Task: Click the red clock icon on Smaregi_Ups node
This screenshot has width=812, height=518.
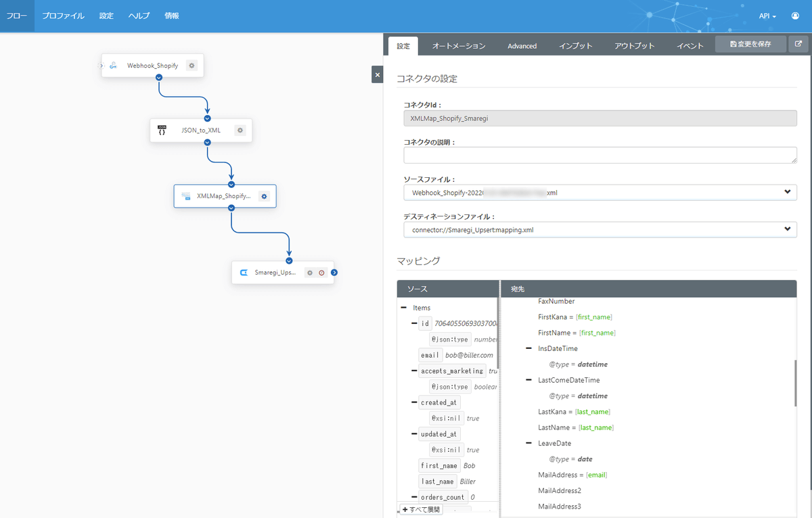Action: point(321,273)
